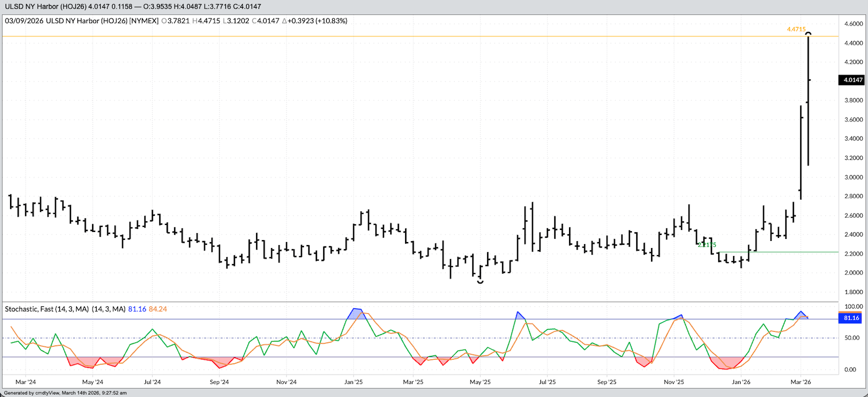The width and height of the screenshot is (868, 397).
Task: Click the Mar '24 date axis label
Action: 25,382
